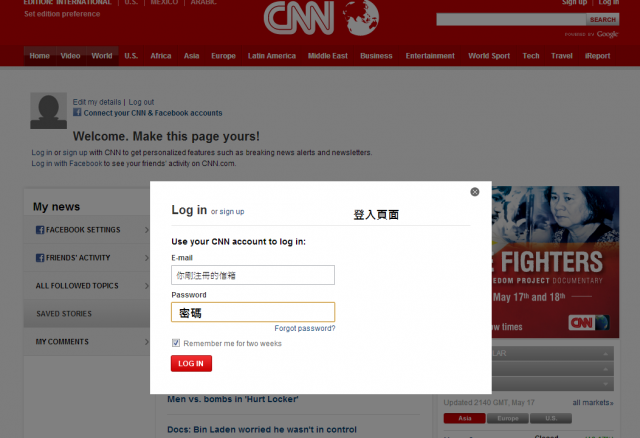640x438 pixels.
Task: Go to the Africa section
Action: pyautogui.click(x=161, y=56)
